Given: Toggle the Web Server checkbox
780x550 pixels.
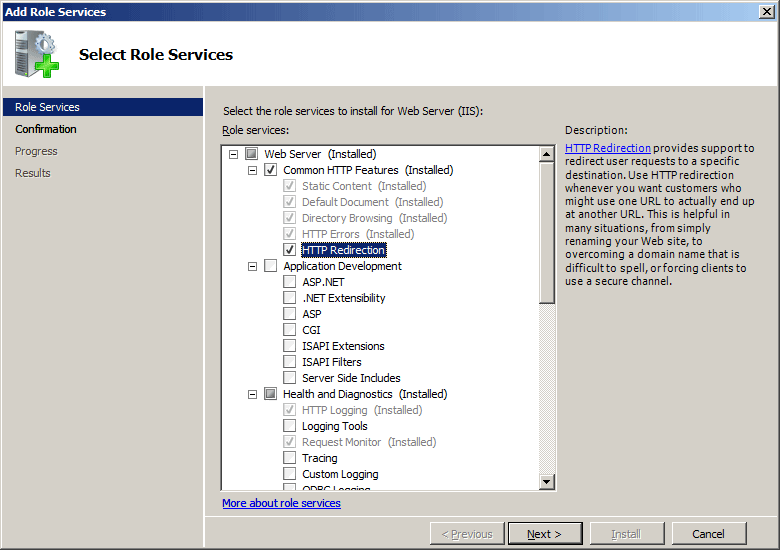Looking at the screenshot, I should tap(252, 154).
